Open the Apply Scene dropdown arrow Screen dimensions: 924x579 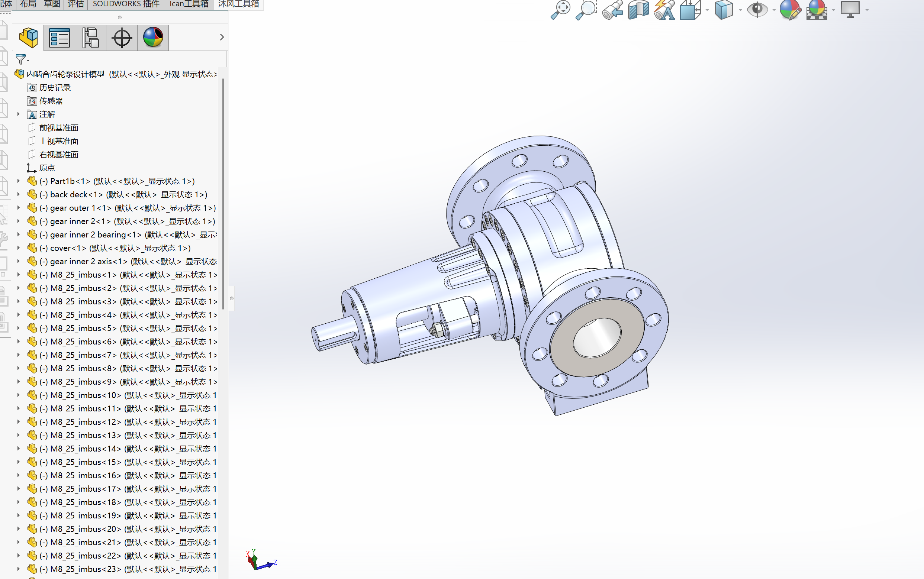click(834, 10)
